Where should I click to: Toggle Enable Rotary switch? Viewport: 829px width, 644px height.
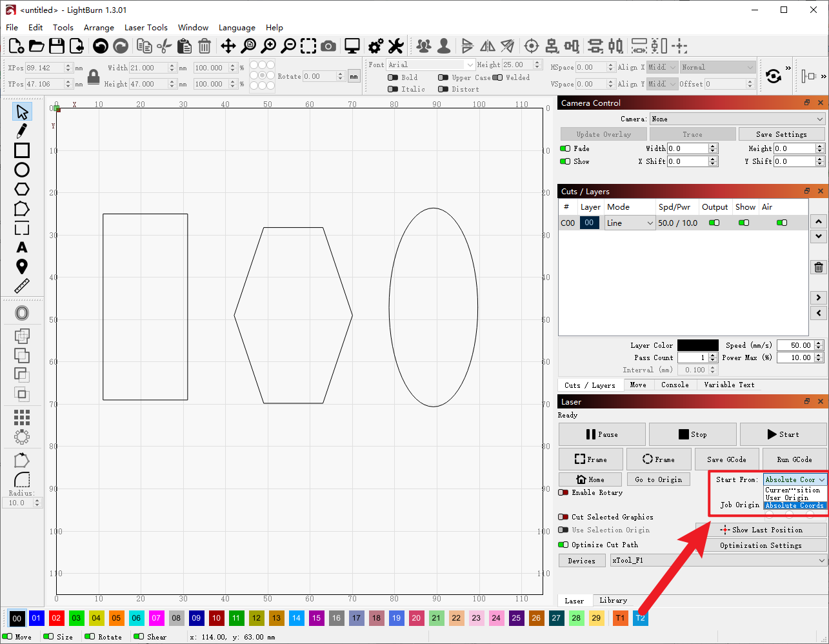pos(563,492)
